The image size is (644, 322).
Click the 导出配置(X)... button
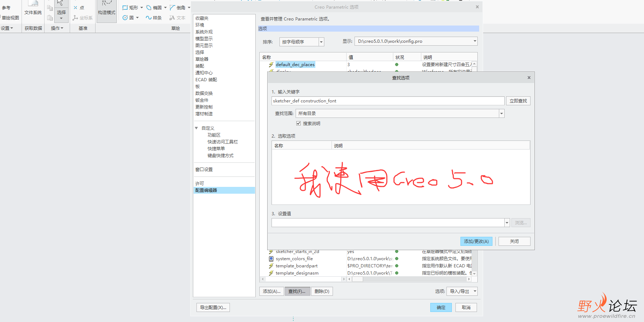(213, 308)
